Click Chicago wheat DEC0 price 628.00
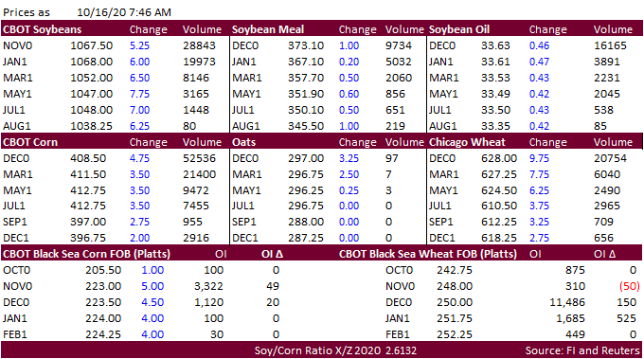Screen dimensions: 644x359 pyautogui.click(x=499, y=158)
